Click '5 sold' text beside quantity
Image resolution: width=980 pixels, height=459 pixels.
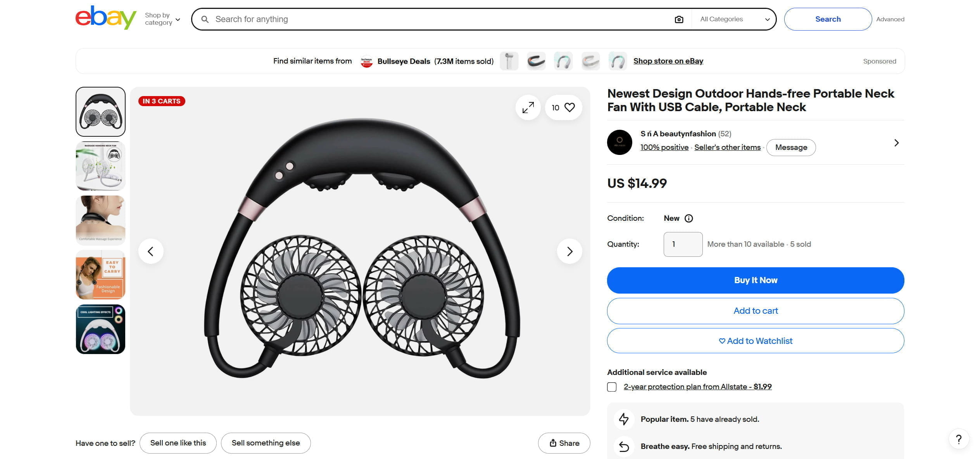click(801, 244)
